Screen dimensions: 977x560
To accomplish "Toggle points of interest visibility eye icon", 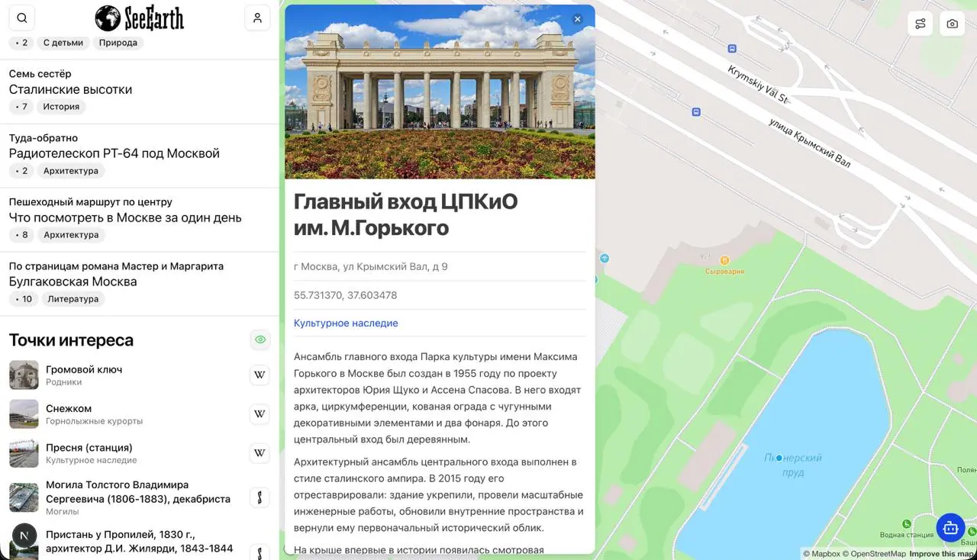I will coord(260,340).
